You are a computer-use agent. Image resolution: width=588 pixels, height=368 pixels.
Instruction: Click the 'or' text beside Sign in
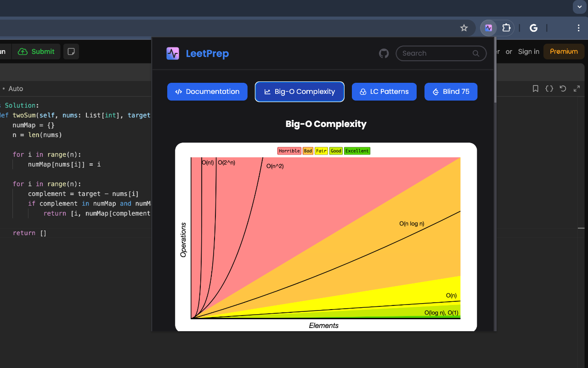[509, 52]
